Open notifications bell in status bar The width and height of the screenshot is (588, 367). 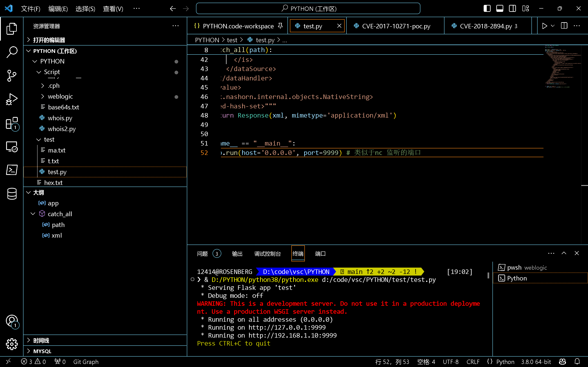pos(577,362)
